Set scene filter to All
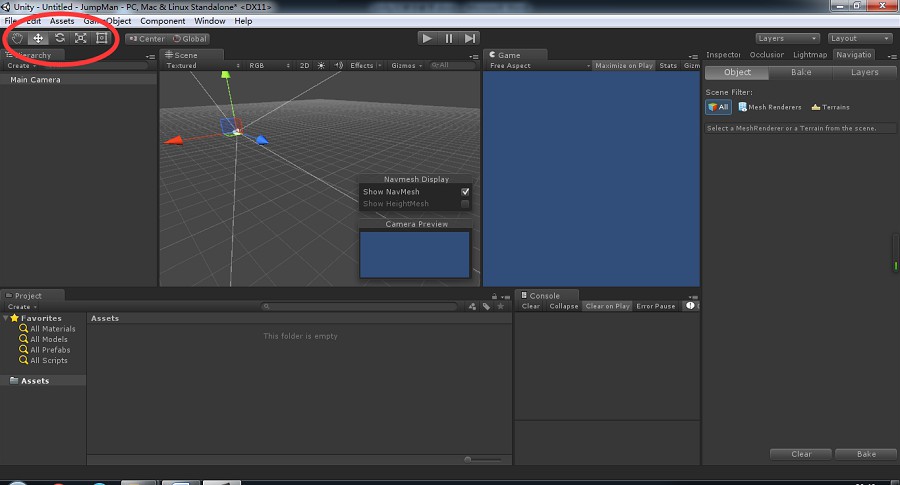Screen dimensions: 900x485 click(x=718, y=107)
